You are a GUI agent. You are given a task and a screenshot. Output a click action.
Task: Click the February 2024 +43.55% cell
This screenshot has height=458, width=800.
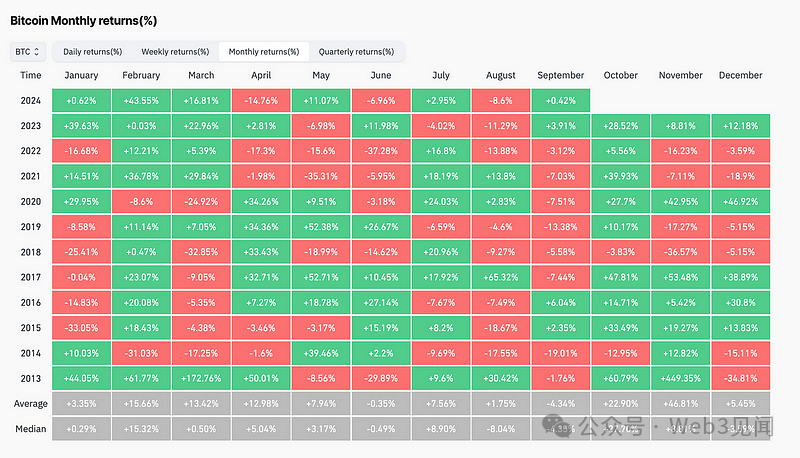pos(141,100)
